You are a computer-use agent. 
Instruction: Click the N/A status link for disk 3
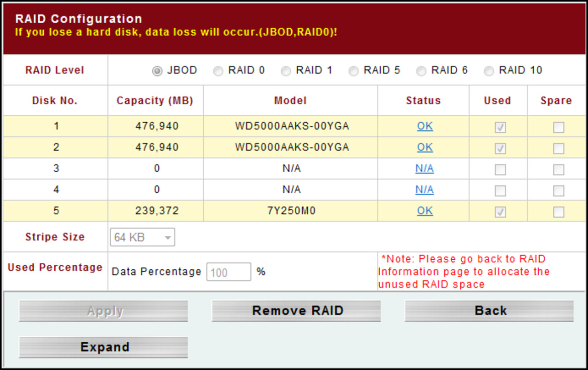click(x=425, y=169)
